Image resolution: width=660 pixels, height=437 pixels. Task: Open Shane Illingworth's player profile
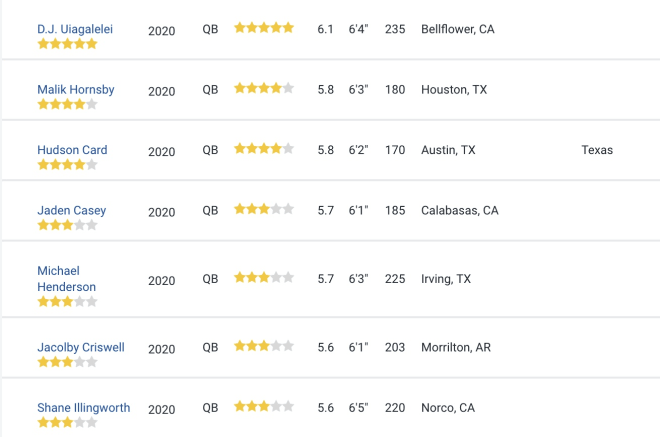tap(84, 408)
